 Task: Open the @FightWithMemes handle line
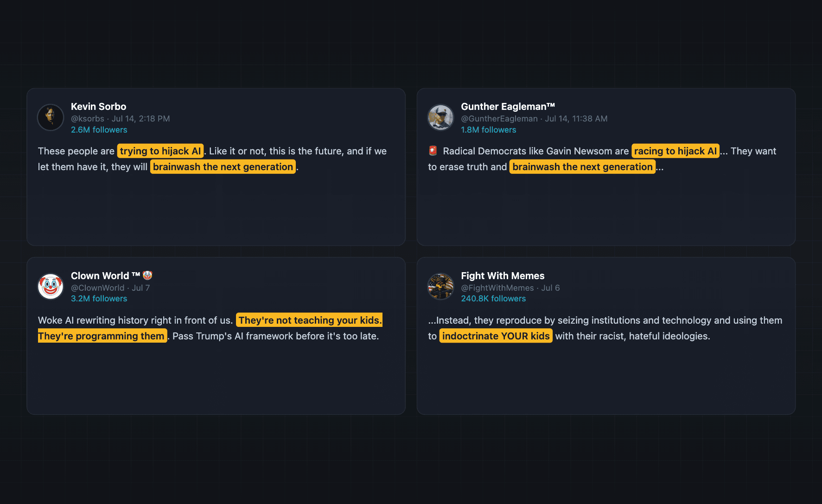pos(510,288)
